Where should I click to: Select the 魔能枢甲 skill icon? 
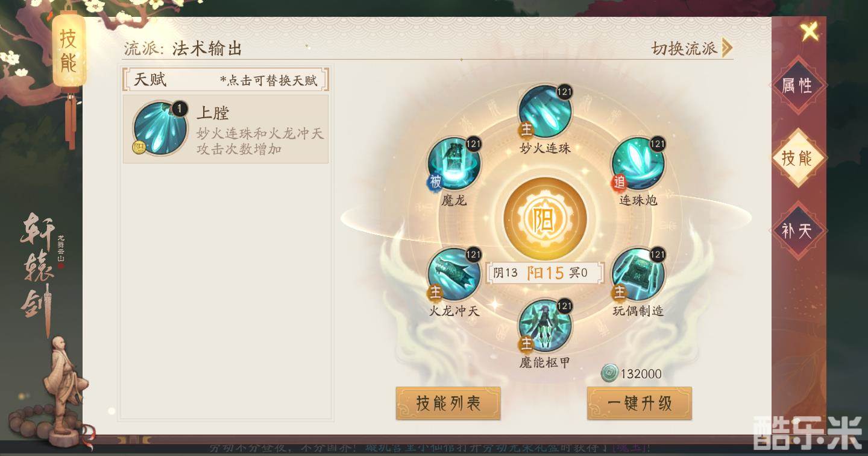click(x=545, y=326)
